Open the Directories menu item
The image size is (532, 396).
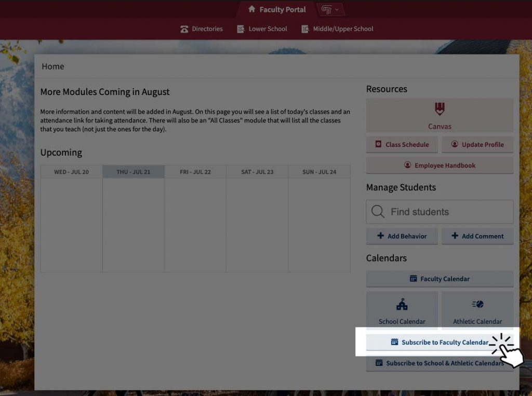pyautogui.click(x=207, y=29)
